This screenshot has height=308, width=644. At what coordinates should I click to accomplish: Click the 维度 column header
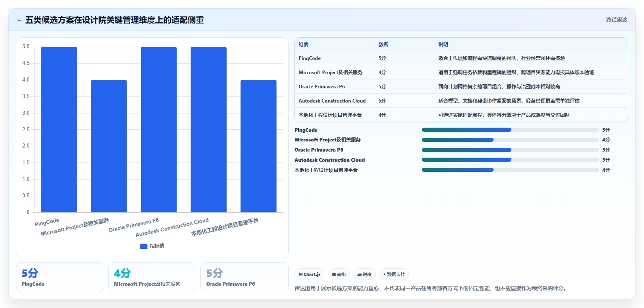[x=303, y=45]
